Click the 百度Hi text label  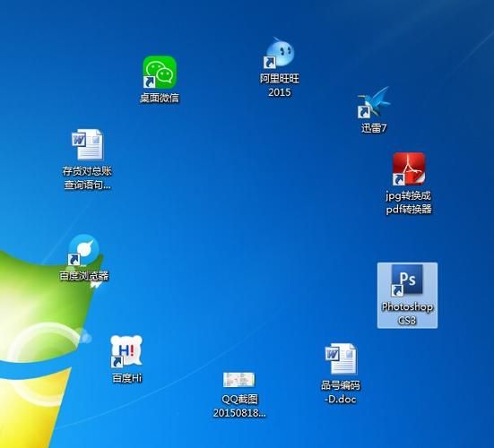pos(127,378)
